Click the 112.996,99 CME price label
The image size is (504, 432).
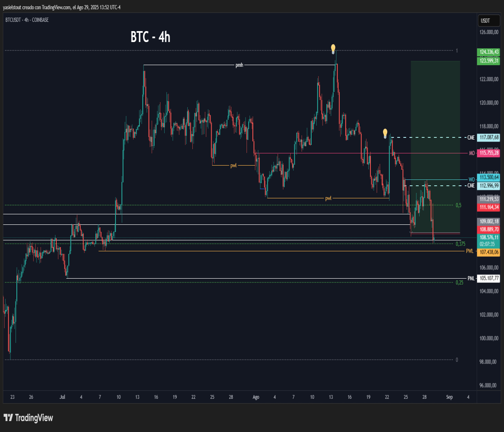[489, 185]
